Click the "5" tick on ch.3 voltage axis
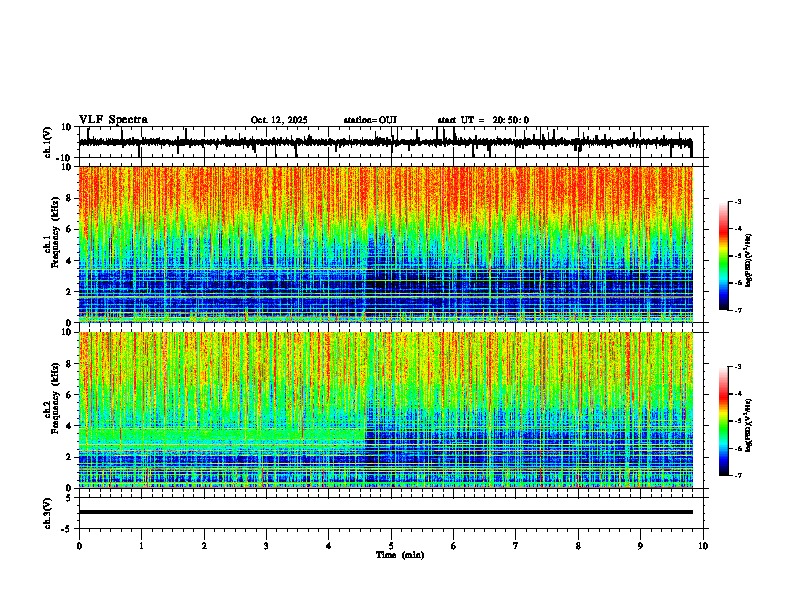 pos(69,498)
